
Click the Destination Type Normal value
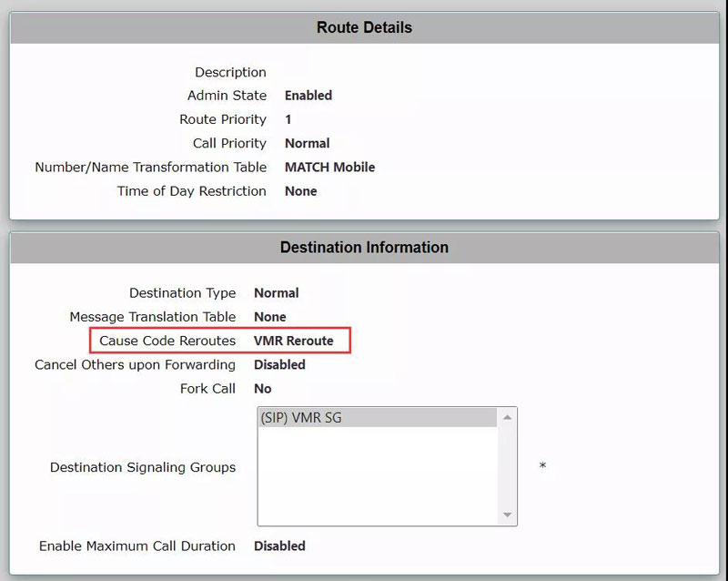[x=276, y=293]
